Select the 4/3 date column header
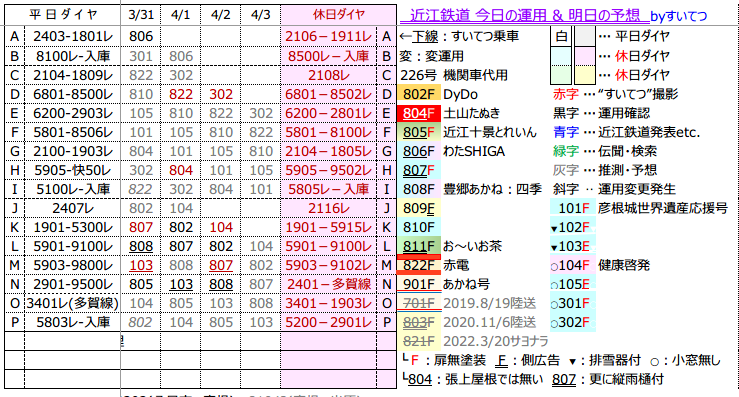This screenshot has height=397, width=739. pyautogui.click(x=261, y=15)
